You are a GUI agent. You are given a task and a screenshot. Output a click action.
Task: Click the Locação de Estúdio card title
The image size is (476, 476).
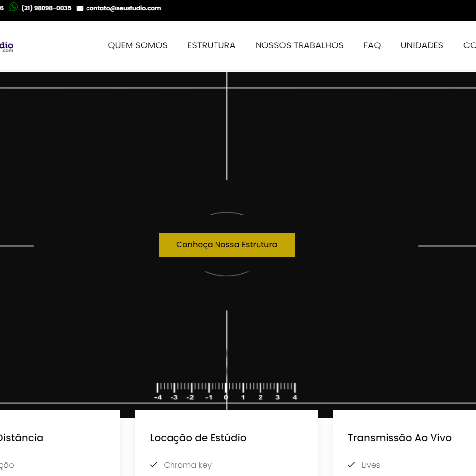click(x=198, y=438)
